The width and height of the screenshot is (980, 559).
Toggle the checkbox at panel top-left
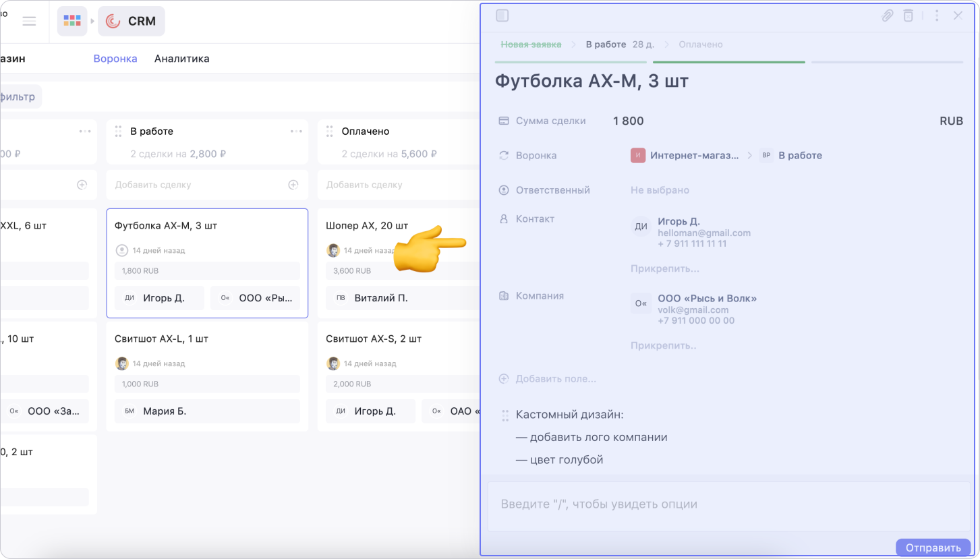tap(502, 16)
